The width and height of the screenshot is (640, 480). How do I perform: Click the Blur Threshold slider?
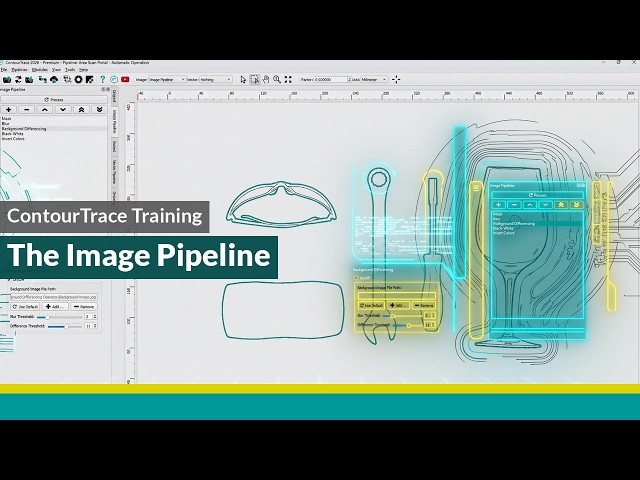click(60, 317)
